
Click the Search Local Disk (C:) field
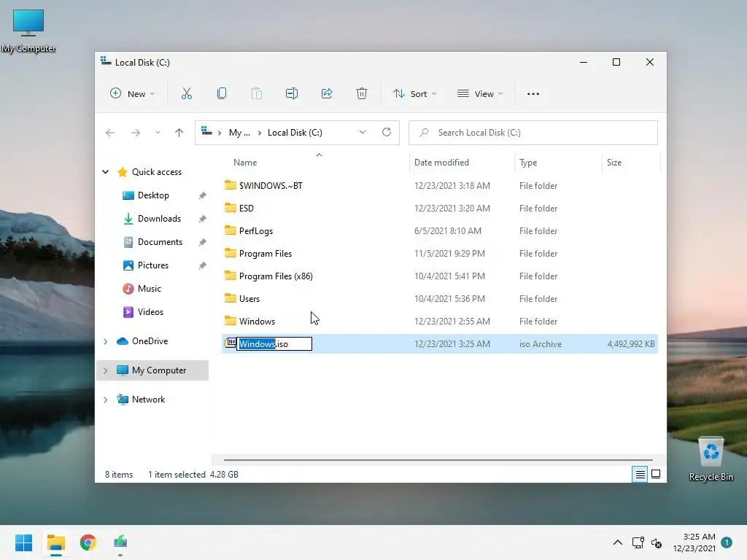tap(533, 133)
